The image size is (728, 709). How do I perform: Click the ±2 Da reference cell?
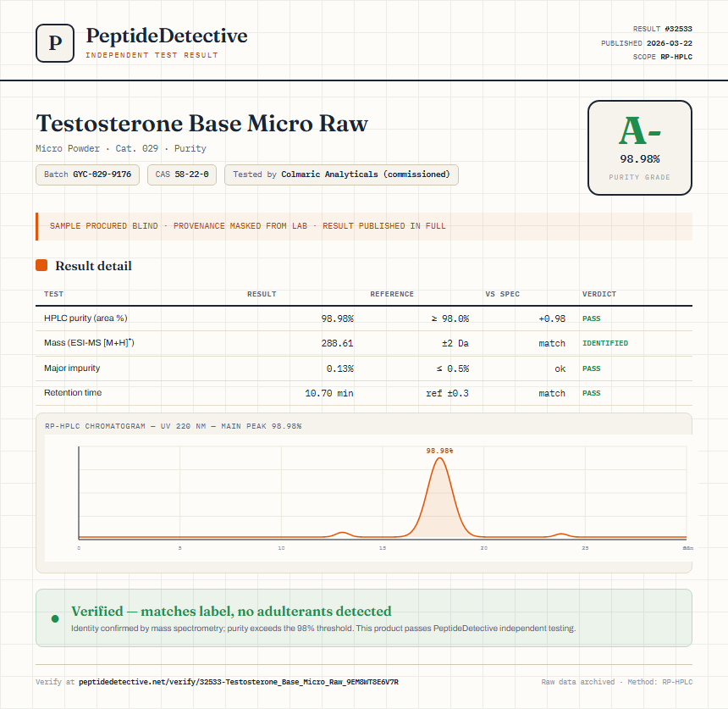pyautogui.click(x=455, y=343)
